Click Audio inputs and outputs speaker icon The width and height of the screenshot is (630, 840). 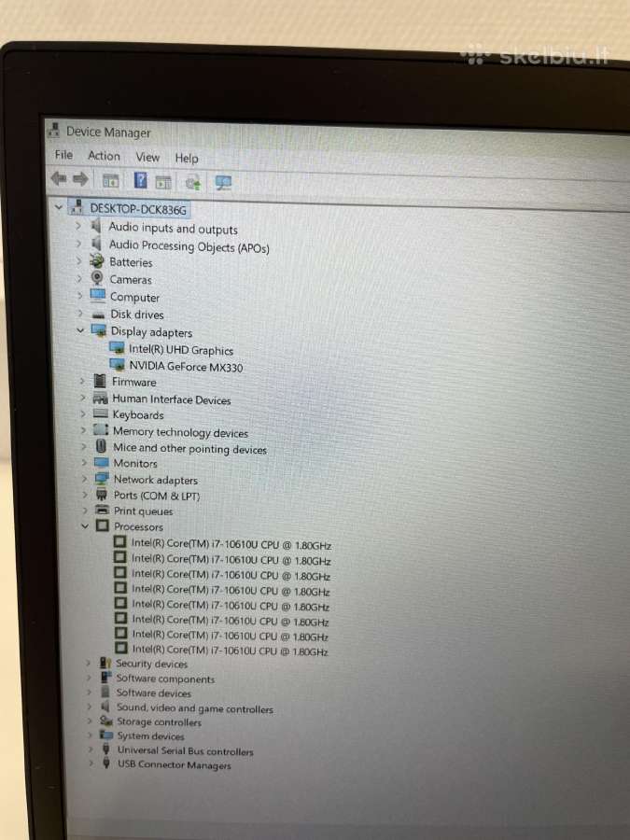point(96,226)
